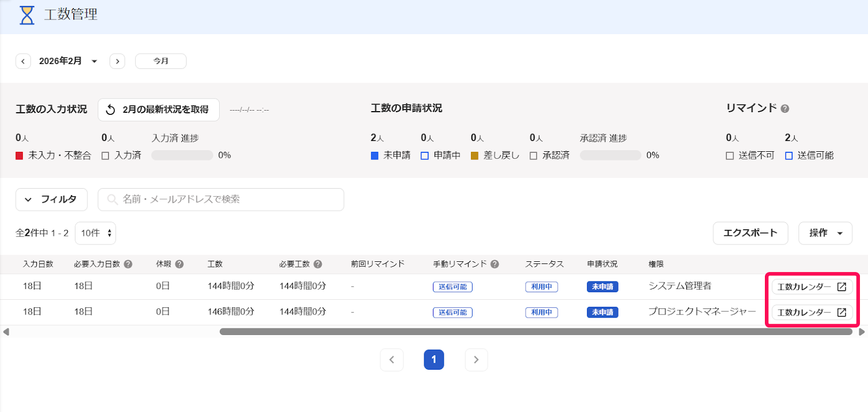This screenshot has width=868, height=412.
Task: Click help icon beside 手動リマインド header
Action: [495, 264]
